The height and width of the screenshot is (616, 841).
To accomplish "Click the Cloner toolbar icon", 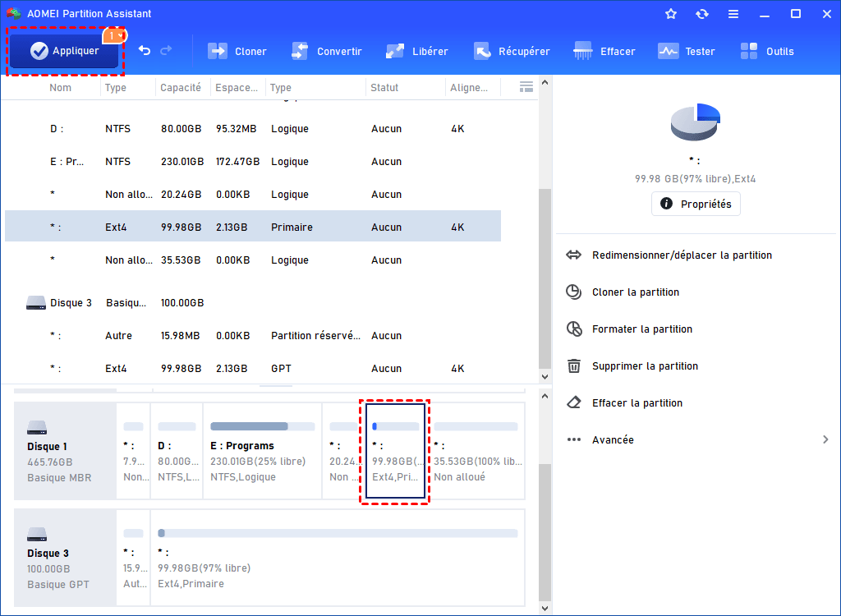I will [x=217, y=52].
